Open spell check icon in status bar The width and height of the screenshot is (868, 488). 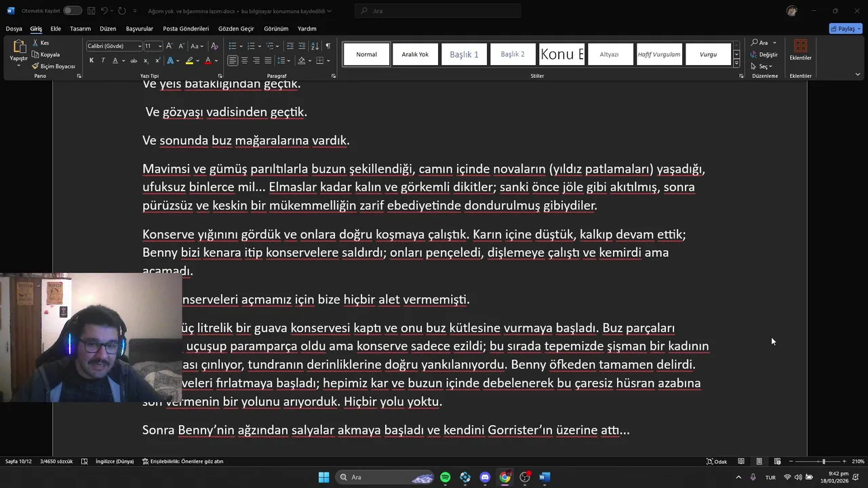tap(84, 462)
